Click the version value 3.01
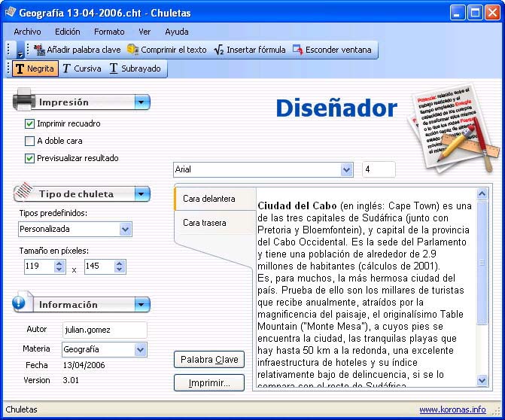505x420 pixels. [71, 380]
